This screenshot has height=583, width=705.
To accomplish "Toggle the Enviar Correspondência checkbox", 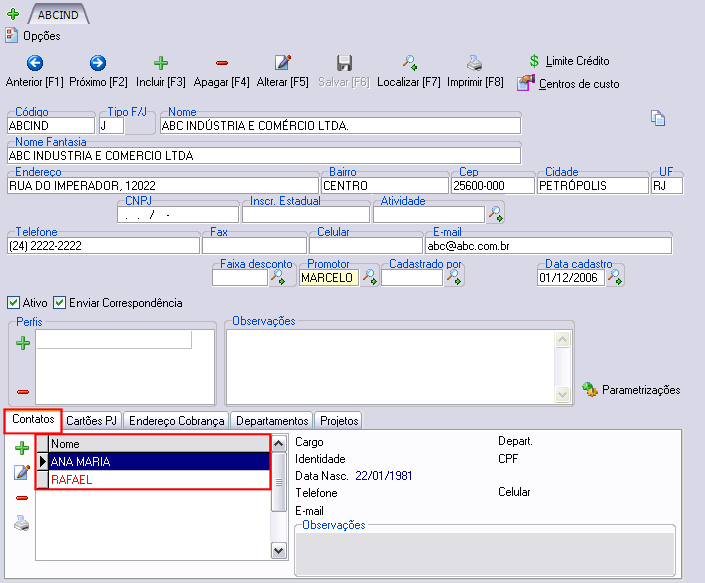I will pyautogui.click(x=59, y=303).
